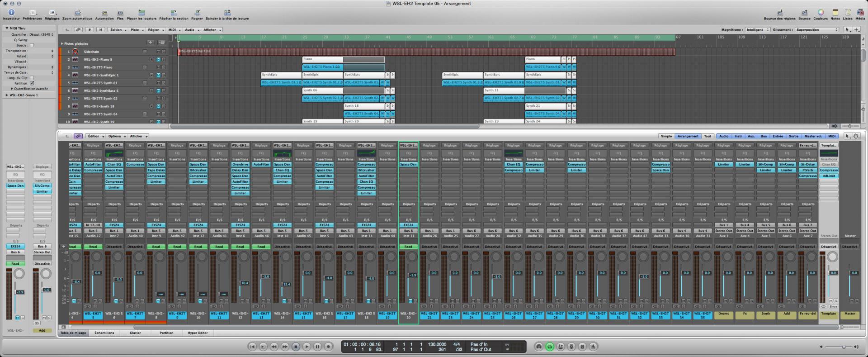
Task: Toggle Bus channel filter in mixer
Action: (x=764, y=136)
